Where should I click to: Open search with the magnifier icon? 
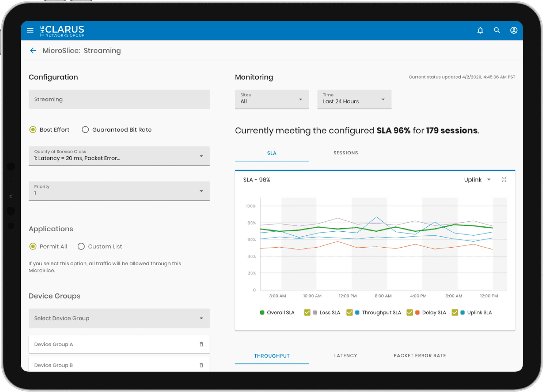497,30
